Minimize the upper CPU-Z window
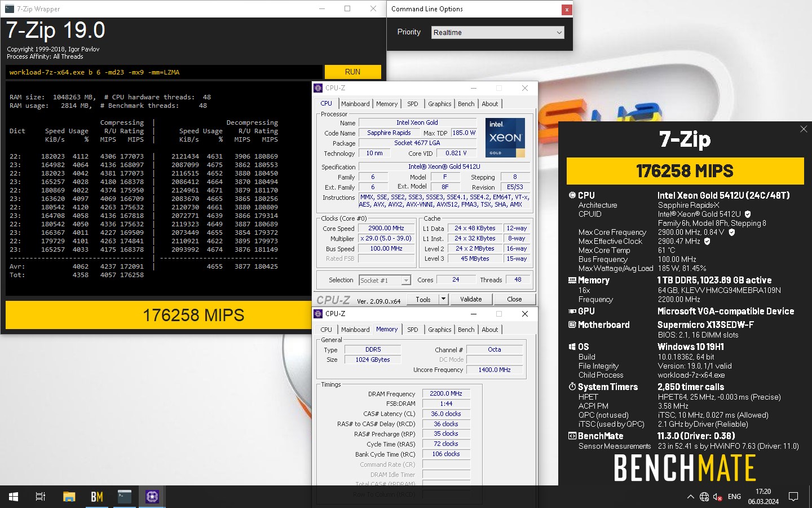Viewport: 812px width, 508px height. 474,88
